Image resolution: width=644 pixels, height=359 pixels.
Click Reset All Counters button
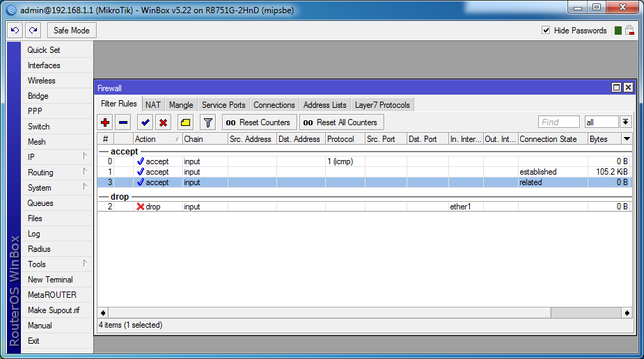point(341,122)
